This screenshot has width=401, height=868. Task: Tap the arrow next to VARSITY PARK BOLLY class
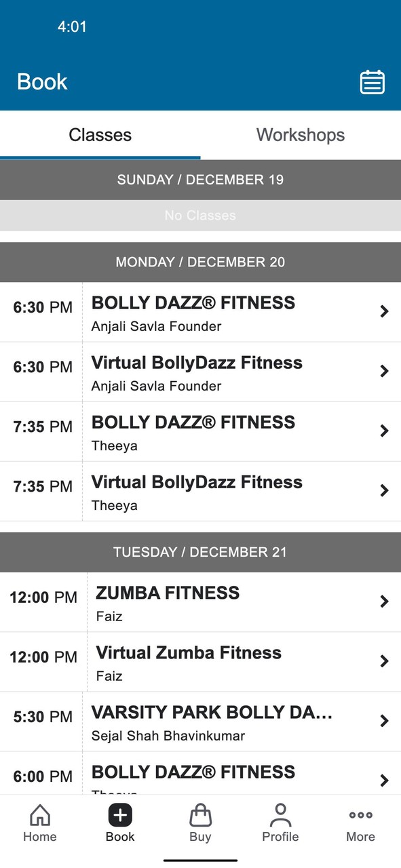[385, 721]
